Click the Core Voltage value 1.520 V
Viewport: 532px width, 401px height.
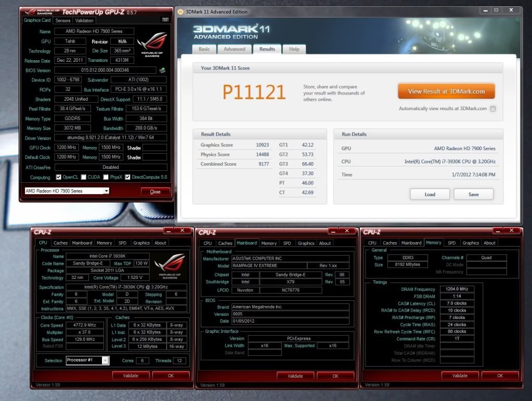tap(135, 277)
